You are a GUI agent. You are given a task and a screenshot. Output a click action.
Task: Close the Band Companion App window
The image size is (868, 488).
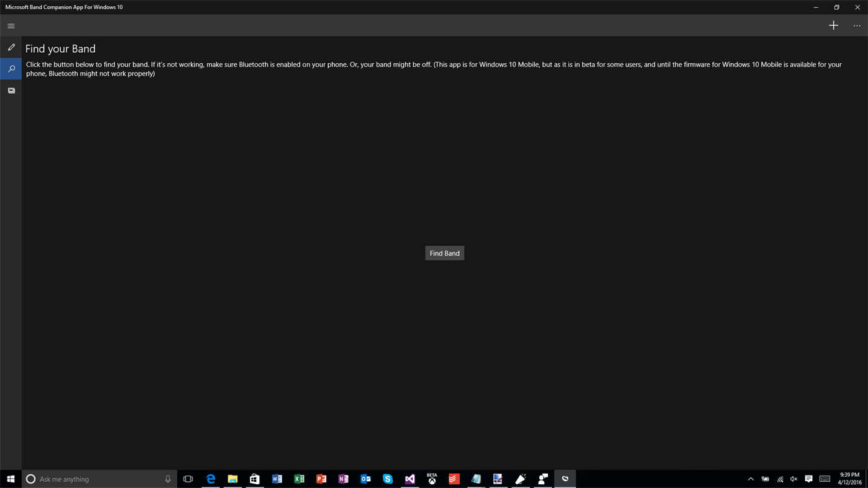tap(857, 7)
